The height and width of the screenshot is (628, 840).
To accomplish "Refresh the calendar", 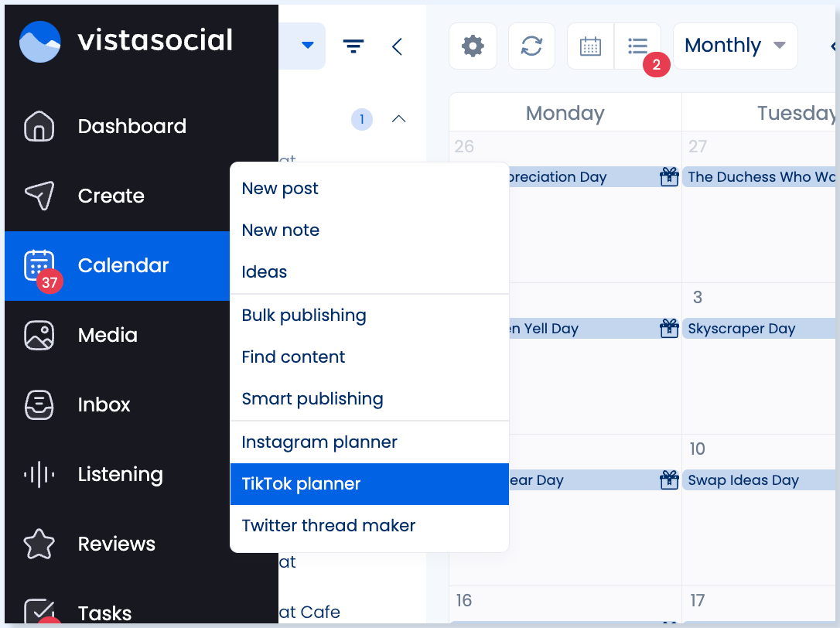I will (531, 46).
